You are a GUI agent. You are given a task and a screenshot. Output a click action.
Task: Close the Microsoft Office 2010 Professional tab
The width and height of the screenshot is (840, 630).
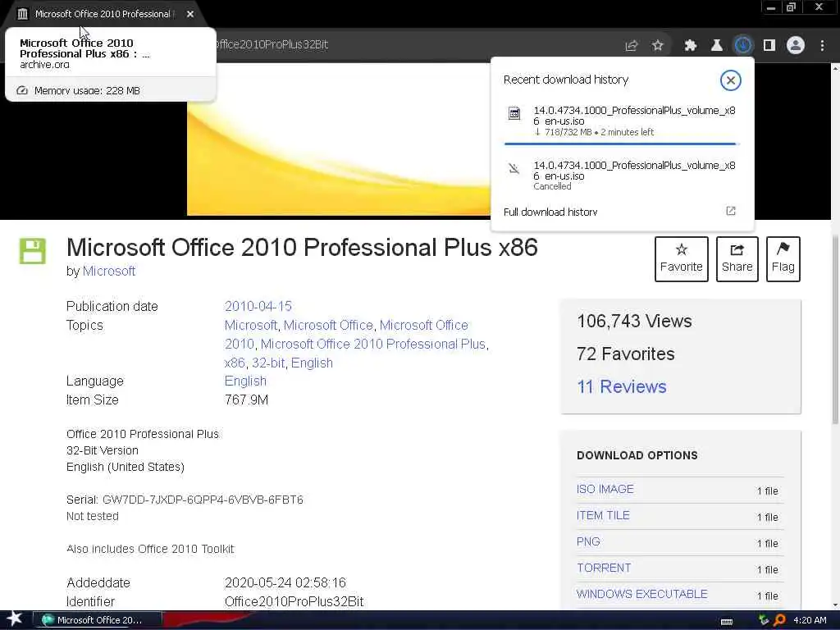pos(190,14)
